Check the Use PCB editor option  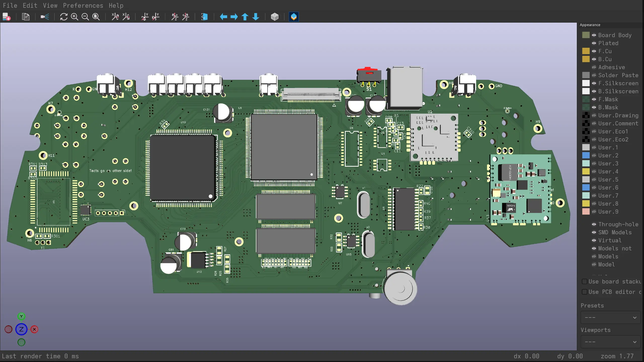[x=585, y=292]
